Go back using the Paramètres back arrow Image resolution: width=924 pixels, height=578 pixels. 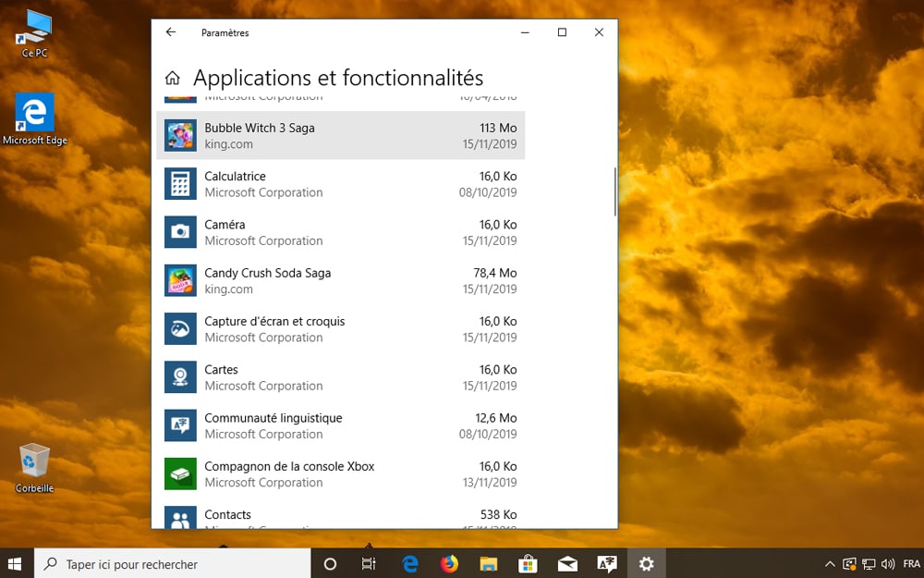click(x=171, y=31)
